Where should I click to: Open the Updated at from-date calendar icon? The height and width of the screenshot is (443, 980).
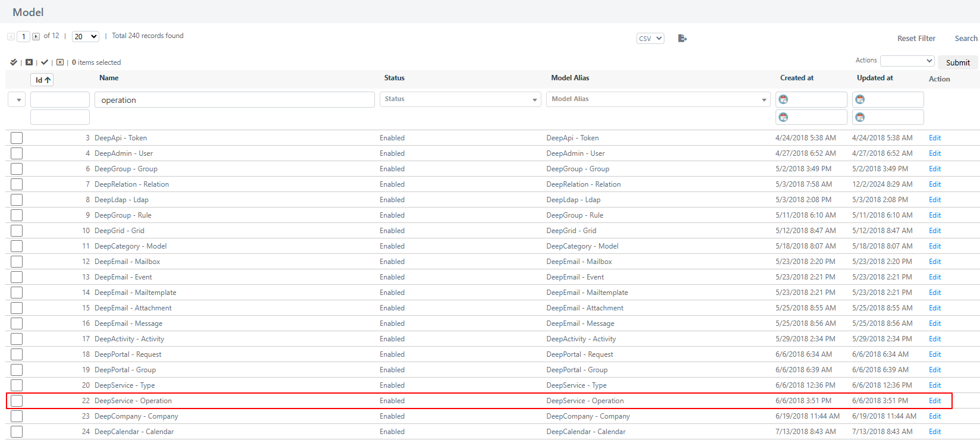pyautogui.click(x=860, y=99)
